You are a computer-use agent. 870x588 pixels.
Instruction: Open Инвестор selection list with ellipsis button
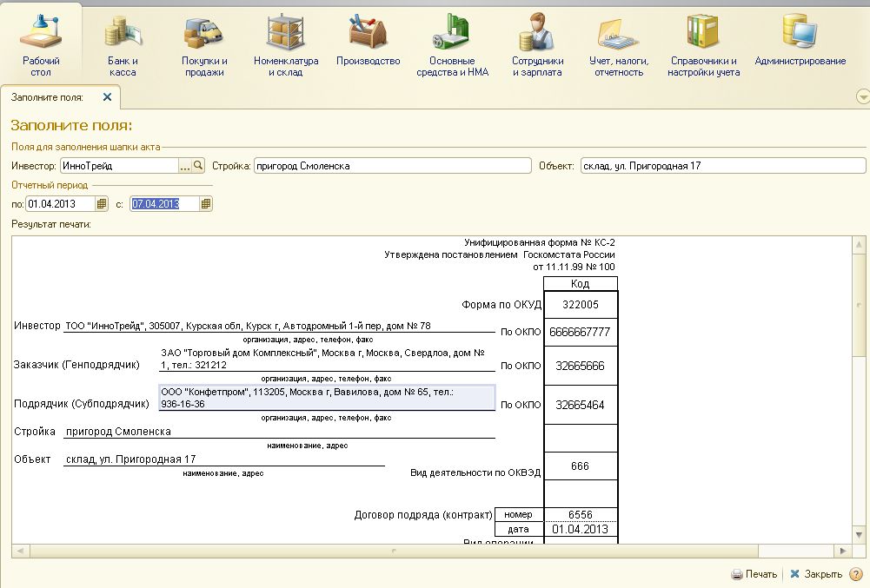point(185,165)
